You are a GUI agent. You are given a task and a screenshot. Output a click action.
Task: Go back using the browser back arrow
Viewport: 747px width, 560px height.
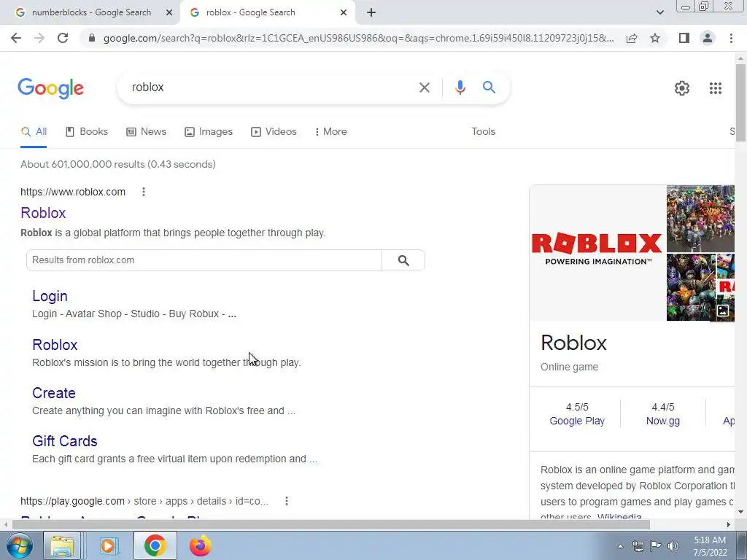point(16,38)
